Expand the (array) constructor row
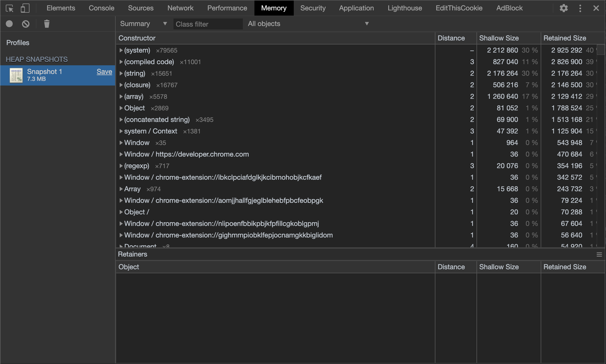Viewport: 606px width, 364px height. (x=121, y=96)
